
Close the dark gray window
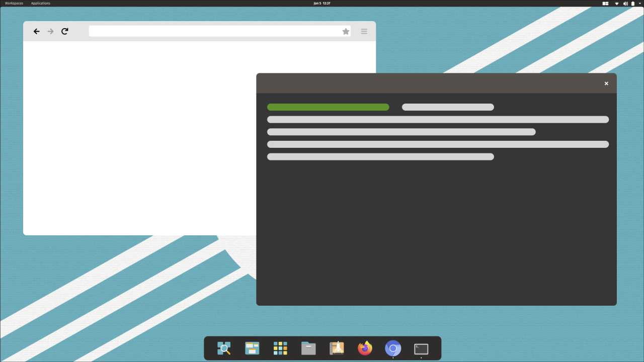pyautogui.click(x=606, y=83)
